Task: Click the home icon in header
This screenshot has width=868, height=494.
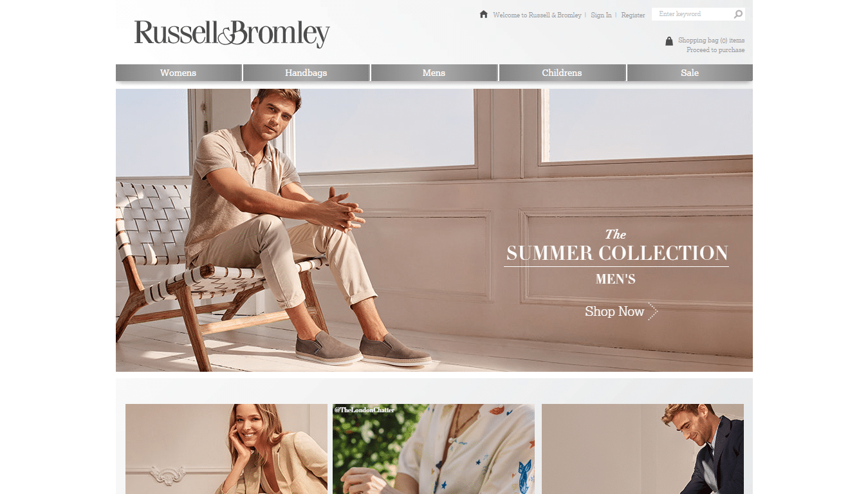Action: click(x=484, y=14)
